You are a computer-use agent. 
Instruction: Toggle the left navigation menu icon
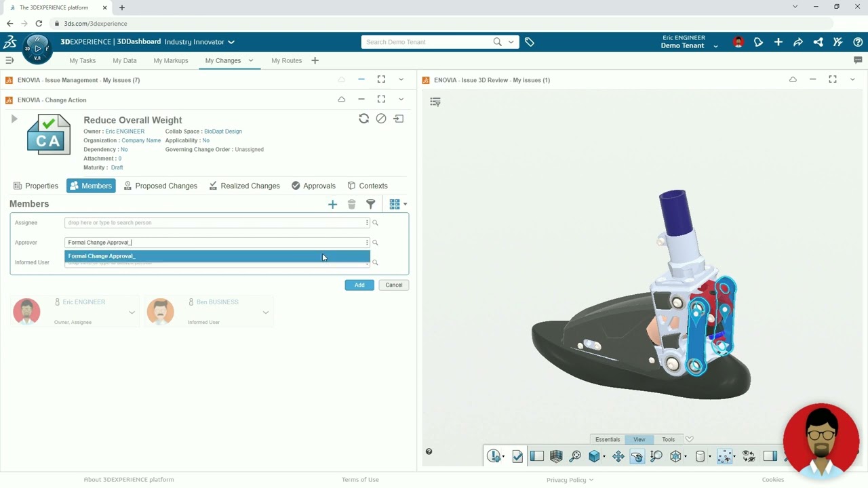(x=9, y=60)
